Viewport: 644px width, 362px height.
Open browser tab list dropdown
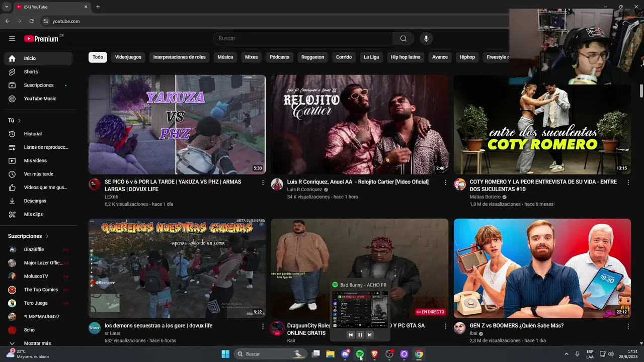[7, 7]
